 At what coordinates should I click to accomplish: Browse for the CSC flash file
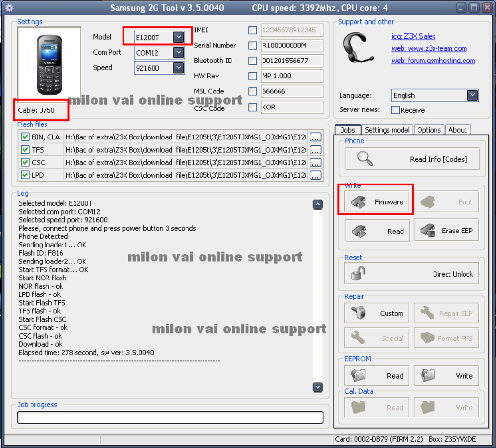(315, 162)
